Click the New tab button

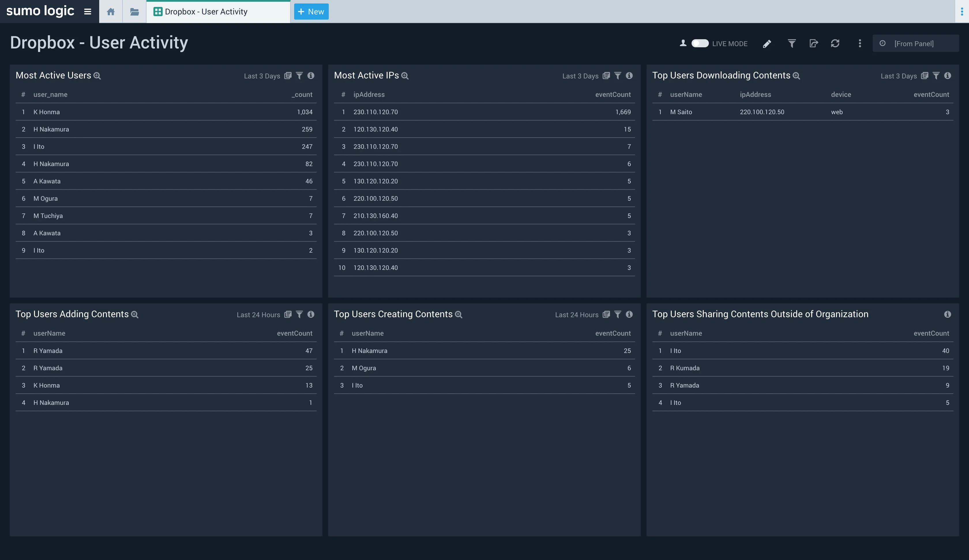click(311, 12)
